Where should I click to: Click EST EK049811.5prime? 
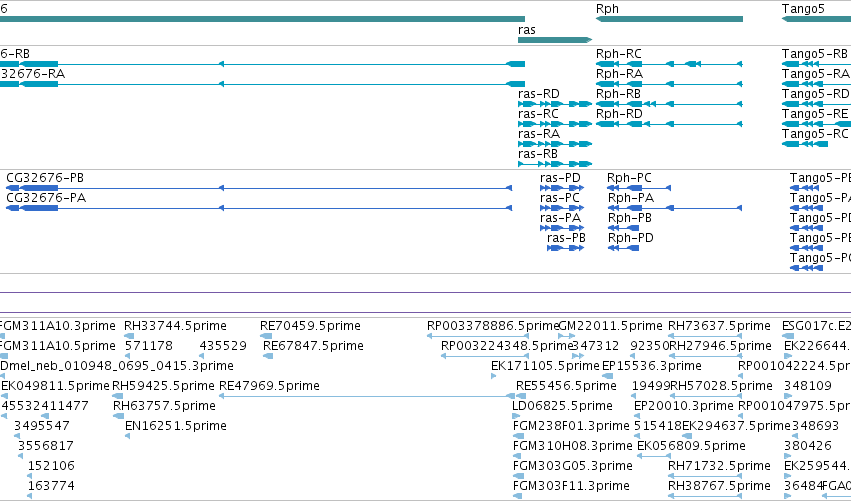coord(4,396)
